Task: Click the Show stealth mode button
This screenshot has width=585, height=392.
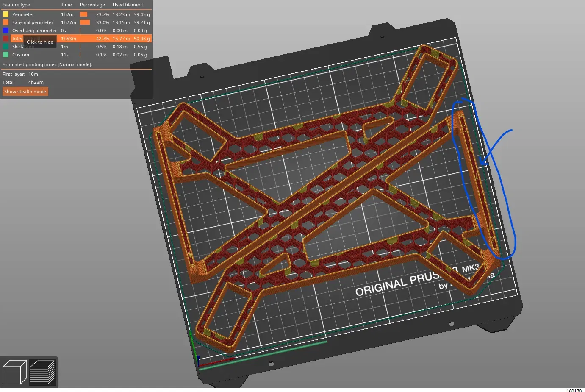Action: [x=25, y=92]
